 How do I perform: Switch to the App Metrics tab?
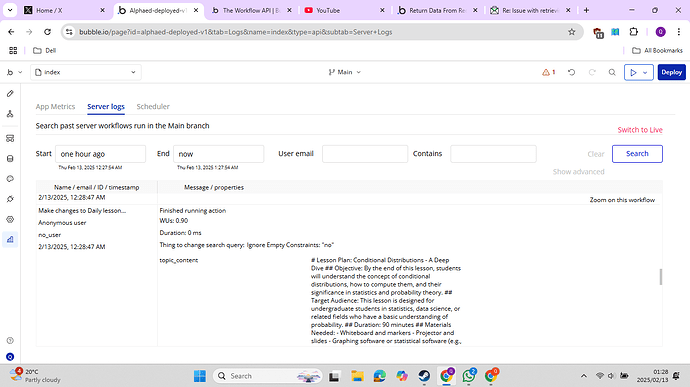[x=55, y=107]
